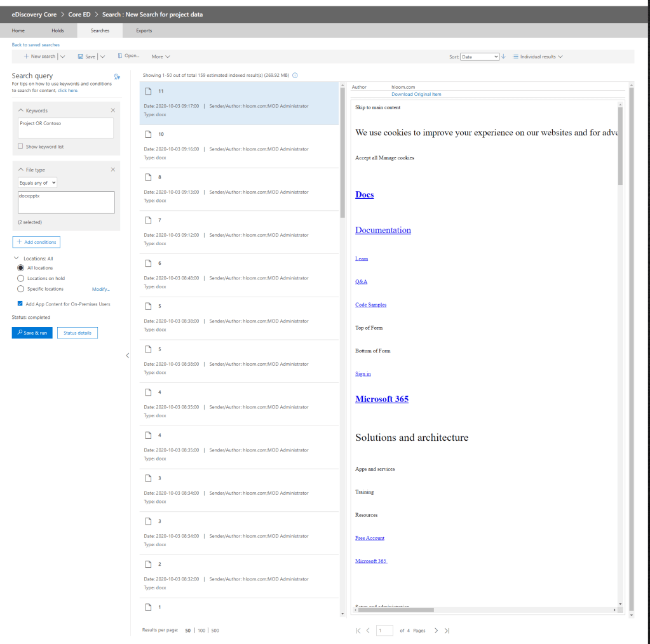Viewport: 650px width, 644px height.
Task: Select the Locations on hold option
Action: [21, 278]
